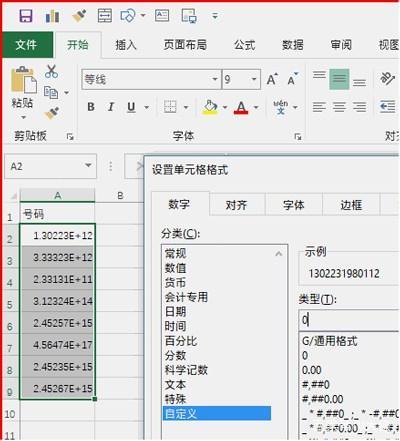400x441 pixels.
Task: Open the font size dropdown
Action: (x=254, y=79)
